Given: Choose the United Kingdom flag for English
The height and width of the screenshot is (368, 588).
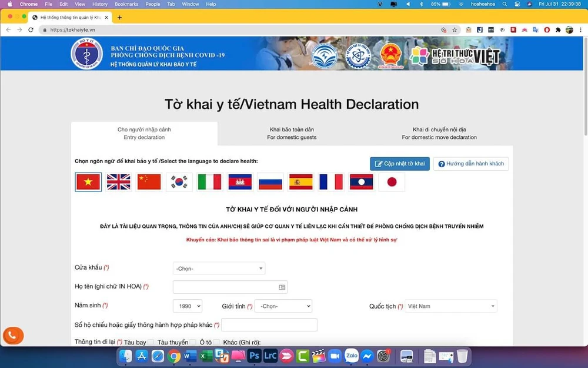Looking at the screenshot, I should (119, 182).
